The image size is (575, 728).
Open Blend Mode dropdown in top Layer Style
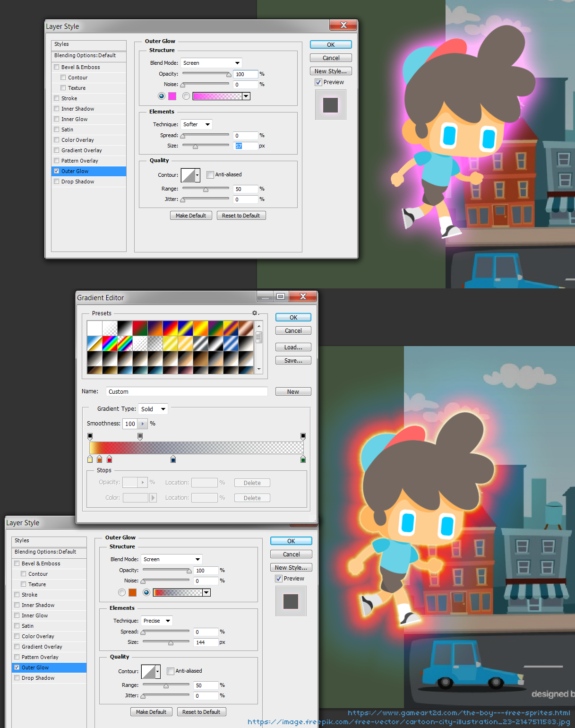click(x=211, y=63)
